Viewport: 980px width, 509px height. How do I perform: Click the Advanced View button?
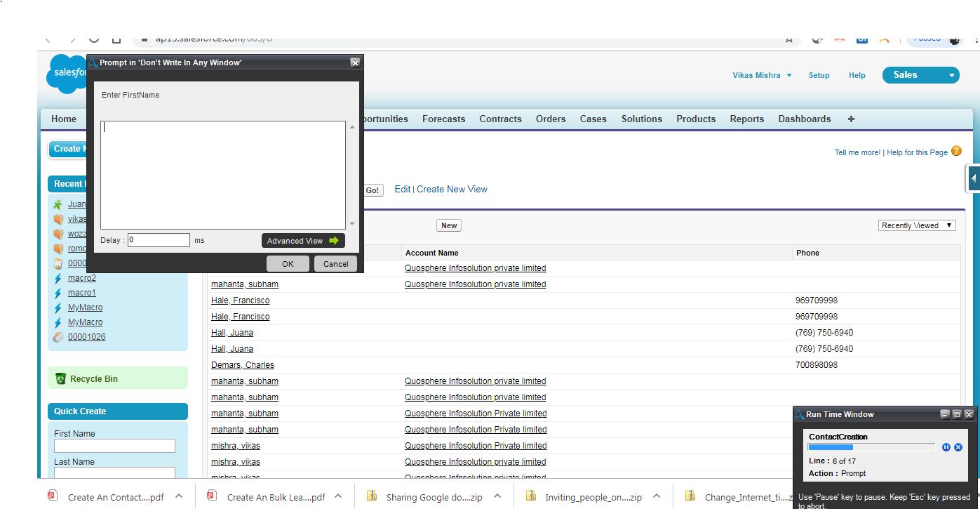coord(303,241)
